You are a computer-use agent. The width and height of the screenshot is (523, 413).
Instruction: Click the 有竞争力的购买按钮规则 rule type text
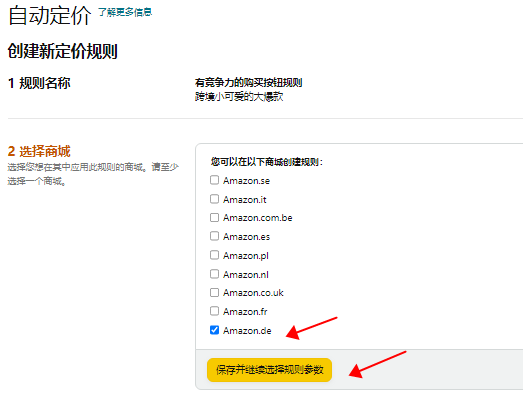[248, 82]
